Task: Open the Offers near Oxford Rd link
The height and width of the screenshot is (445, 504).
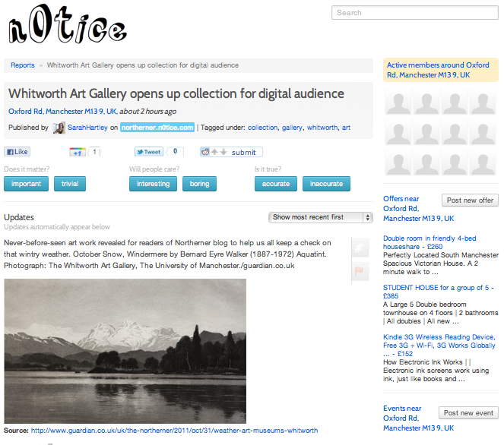Action: point(418,208)
